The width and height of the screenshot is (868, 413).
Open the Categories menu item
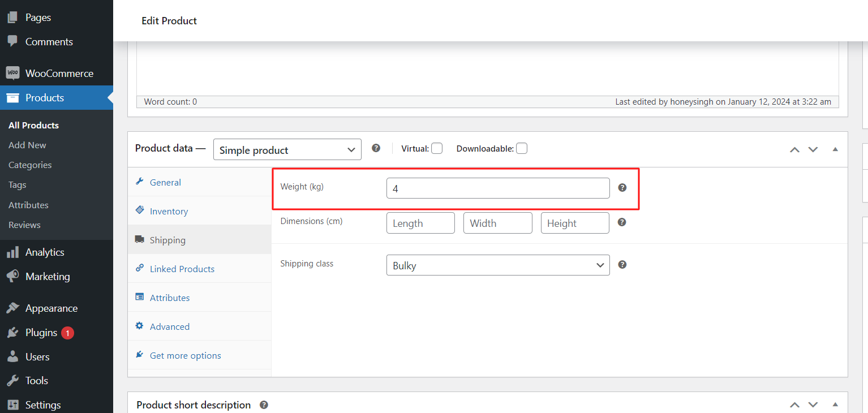pyautogui.click(x=29, y=165)
